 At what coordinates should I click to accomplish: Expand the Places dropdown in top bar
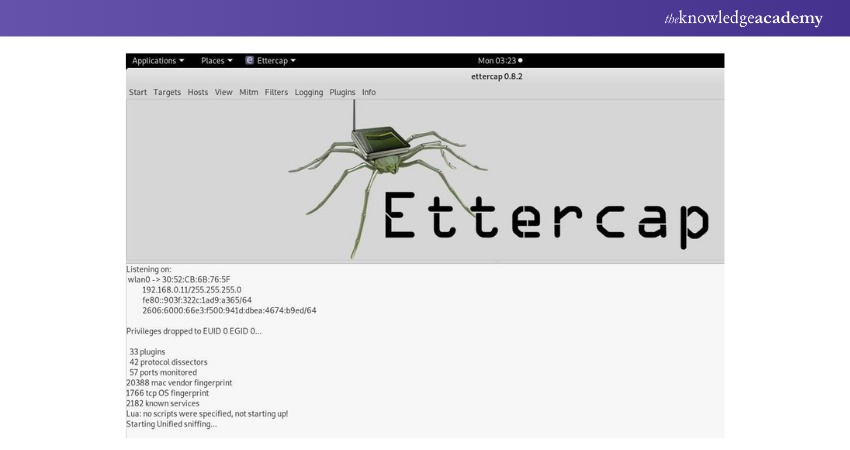[x=216, y=61]
